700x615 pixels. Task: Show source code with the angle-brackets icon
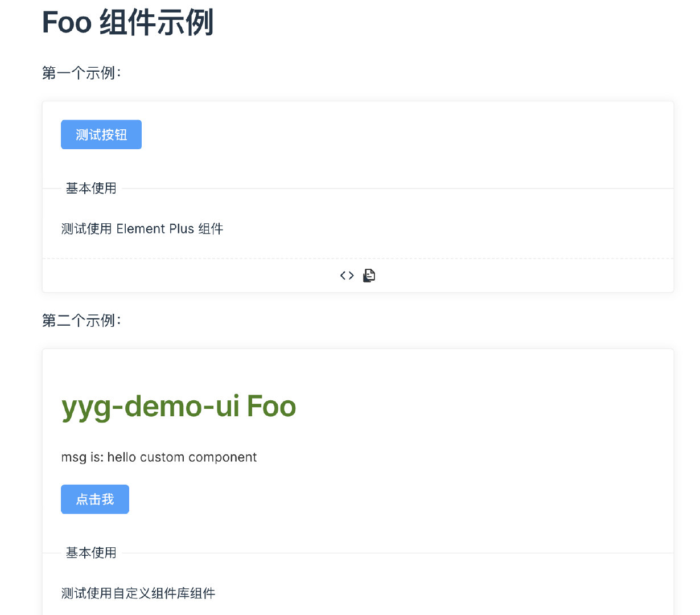(347, 276)
